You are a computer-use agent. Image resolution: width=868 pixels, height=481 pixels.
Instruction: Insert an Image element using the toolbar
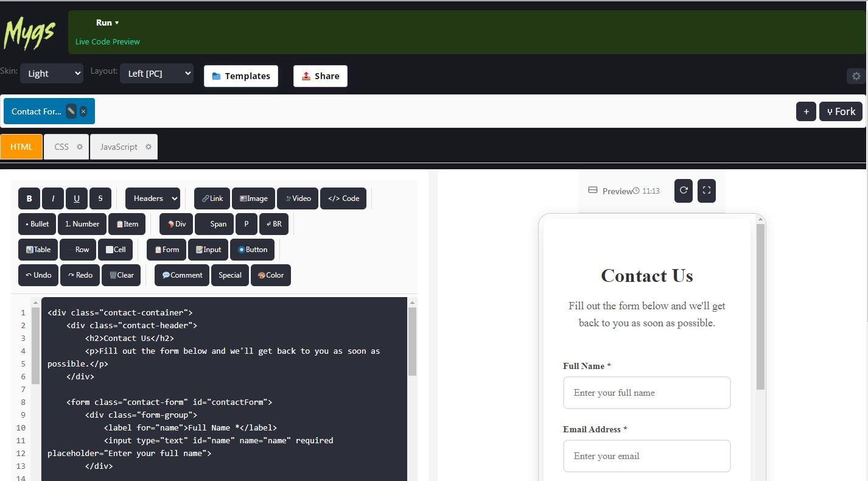(253, 198)
